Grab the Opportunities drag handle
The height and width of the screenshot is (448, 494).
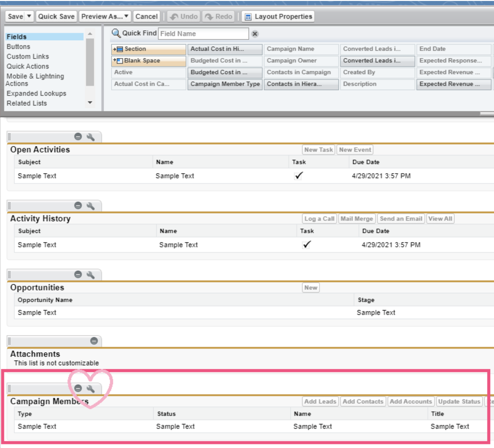point(10,275)
